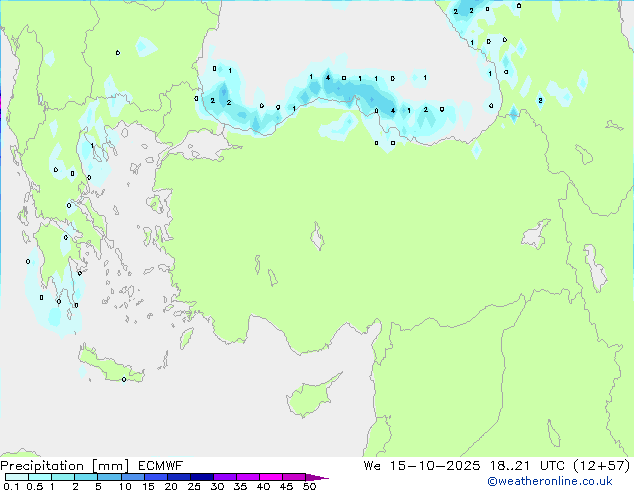Click the island of Crete on the map
Viewport: 634px width, 490px height.
(109, 366)
